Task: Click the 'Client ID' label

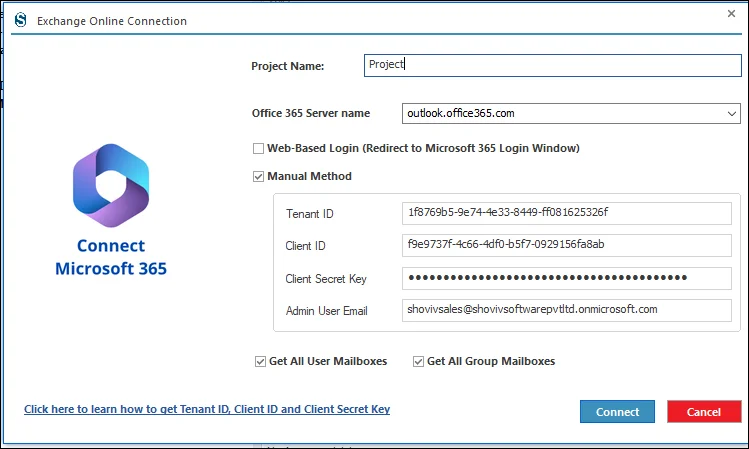Action: (305, 246)
